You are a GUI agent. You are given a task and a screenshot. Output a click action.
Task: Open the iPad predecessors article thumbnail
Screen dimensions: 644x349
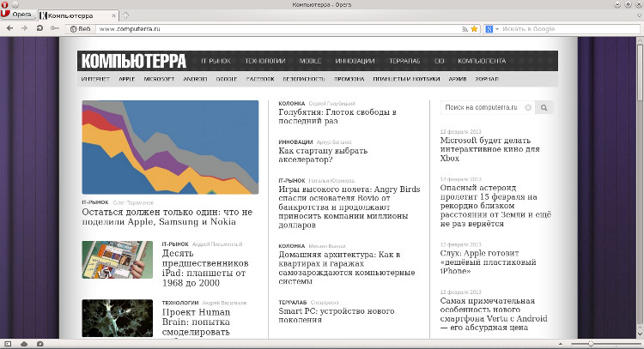117,260
